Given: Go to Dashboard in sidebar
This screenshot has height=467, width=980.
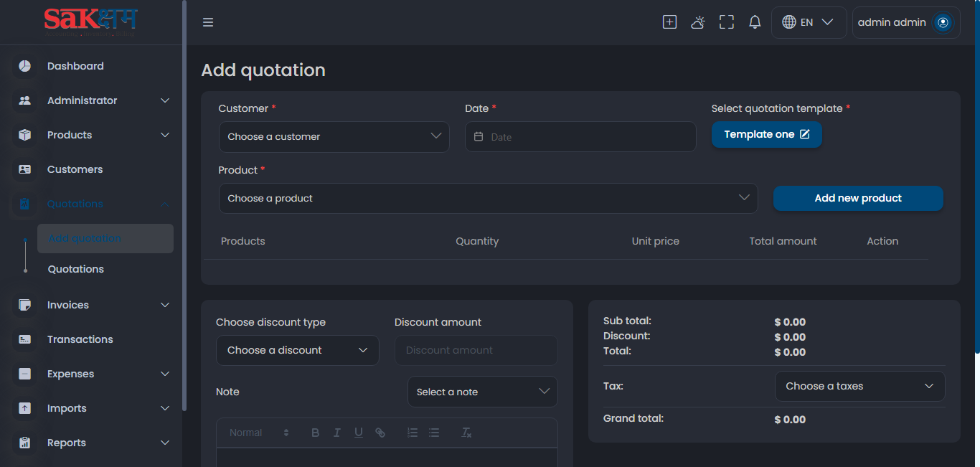Looking at the screenshot, I should tap(75, 66).
